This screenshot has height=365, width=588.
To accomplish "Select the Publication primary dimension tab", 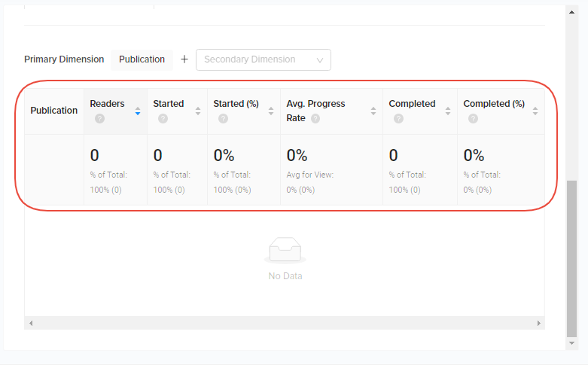I will (142, 59).
